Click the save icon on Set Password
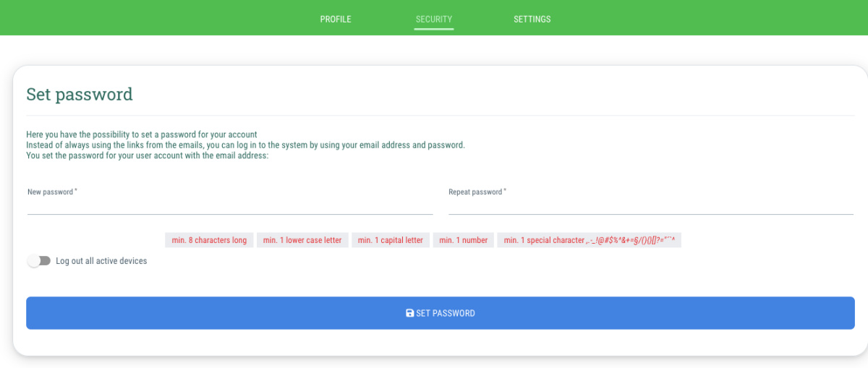Screen dimensions: 868x368 coord(410,313)
